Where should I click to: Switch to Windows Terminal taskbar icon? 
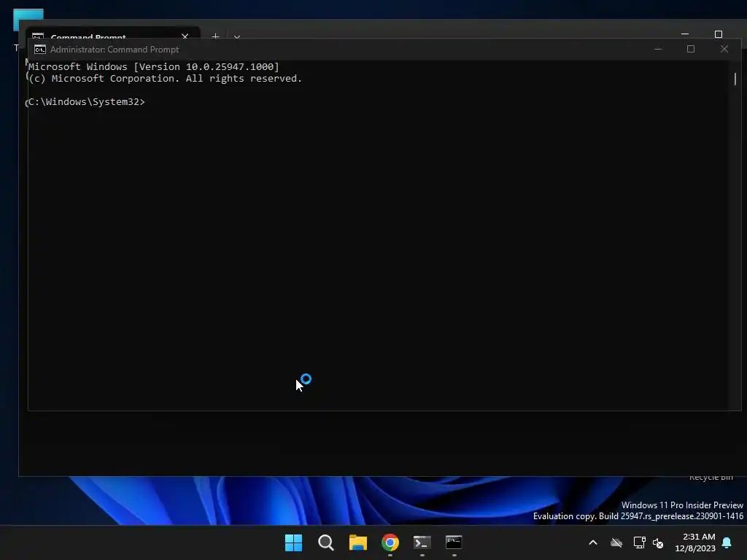pos(422,542)
